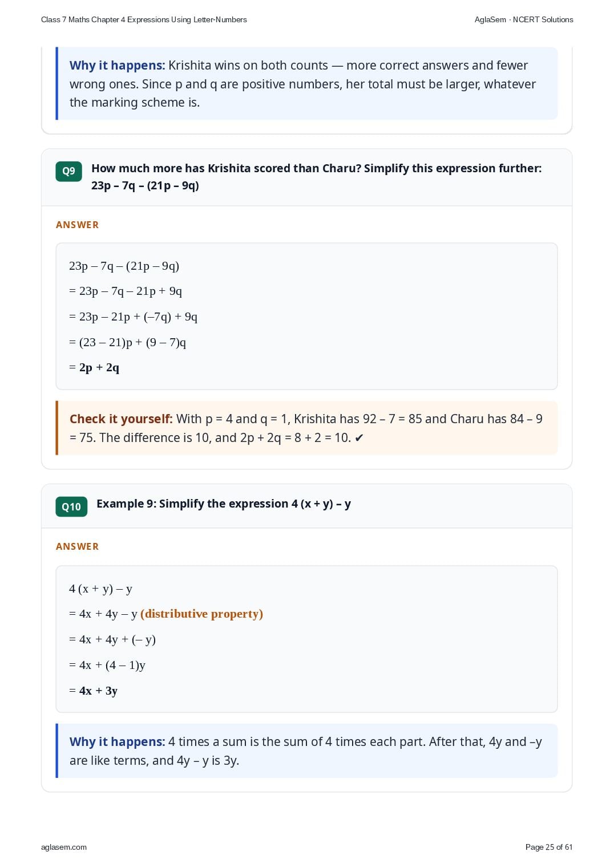Select the chapter title in the page header
This screenshot has width=614, height=868.
point(144,19)
